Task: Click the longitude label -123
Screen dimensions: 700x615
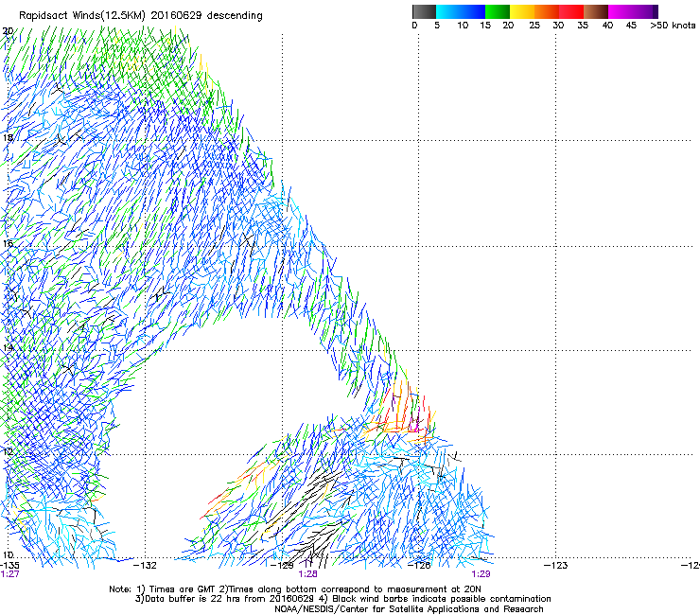Action: pos(556,566)
